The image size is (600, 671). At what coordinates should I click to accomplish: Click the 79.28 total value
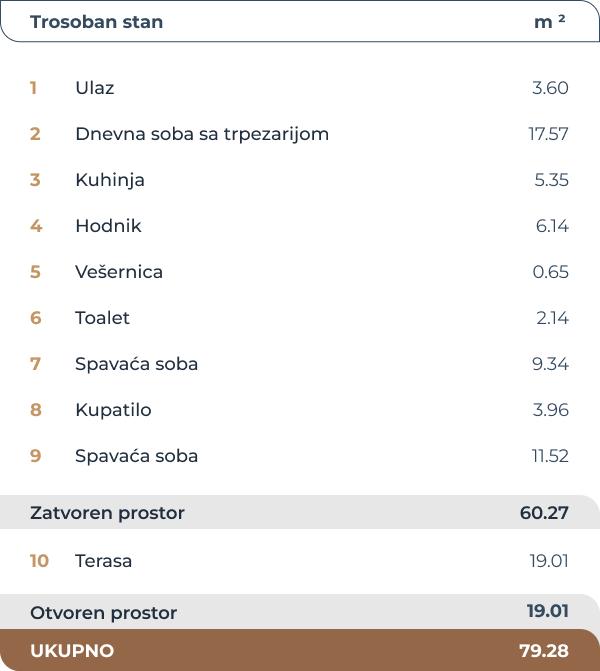(x=544, y=651)
